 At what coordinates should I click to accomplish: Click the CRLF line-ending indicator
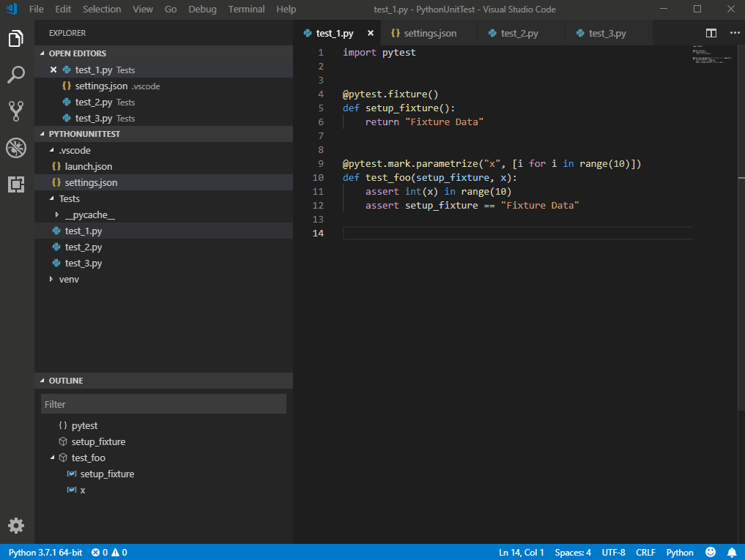pos(645,552)
